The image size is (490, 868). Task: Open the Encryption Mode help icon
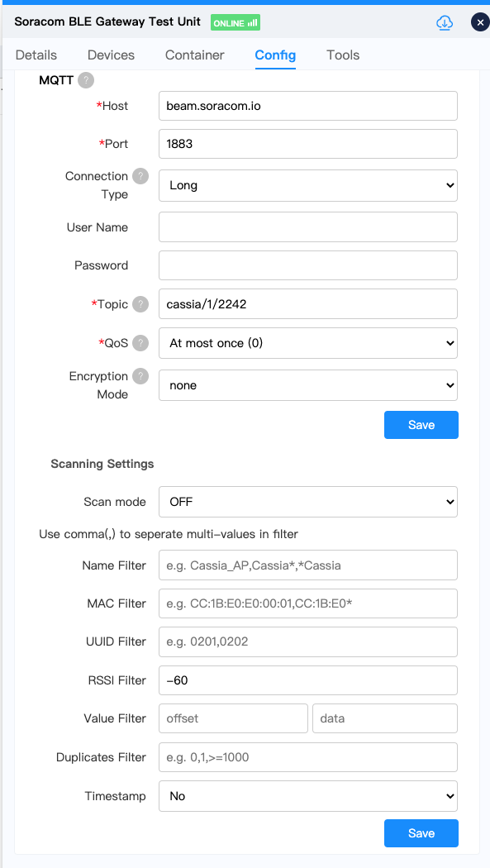140,376
